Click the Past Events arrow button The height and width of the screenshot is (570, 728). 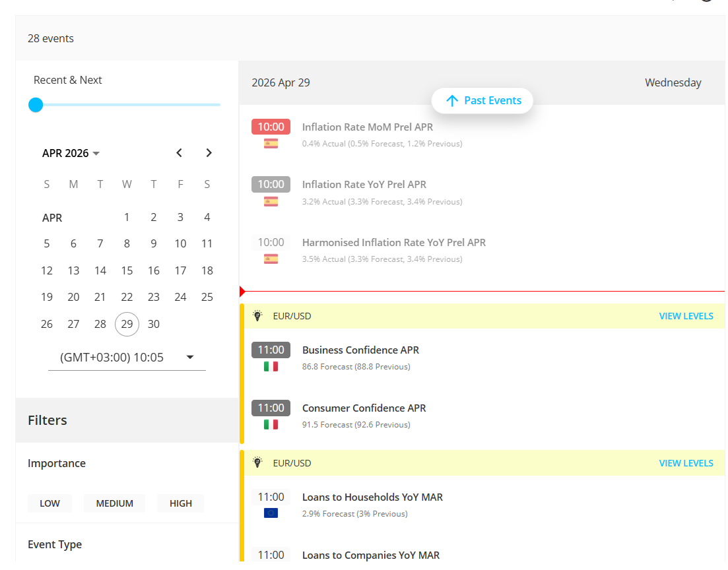(482, 101)
